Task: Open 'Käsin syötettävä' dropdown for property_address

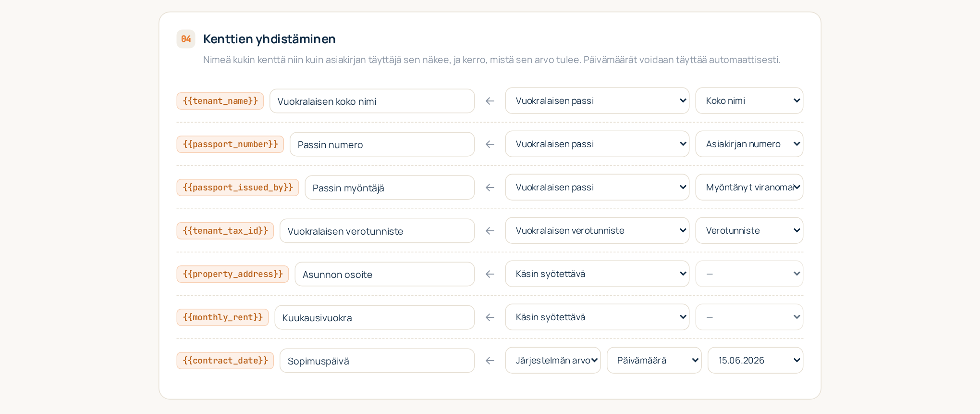Action: tap(597, 274)
